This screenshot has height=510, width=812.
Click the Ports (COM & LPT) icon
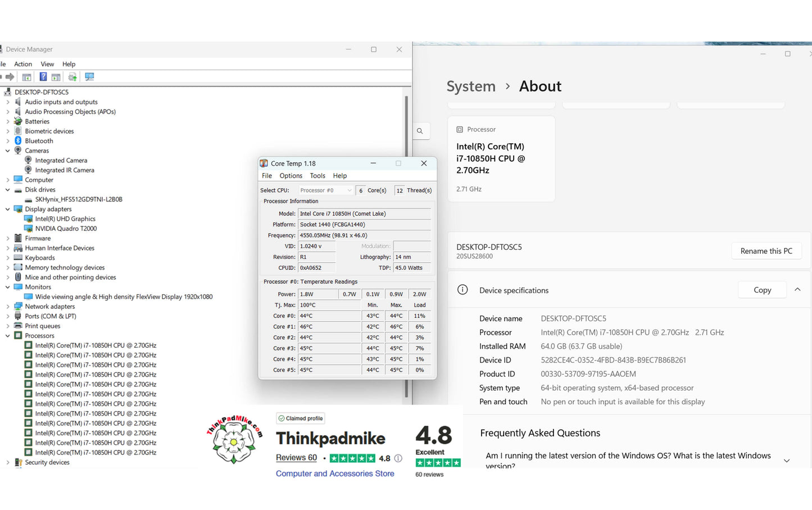point(18,316)
